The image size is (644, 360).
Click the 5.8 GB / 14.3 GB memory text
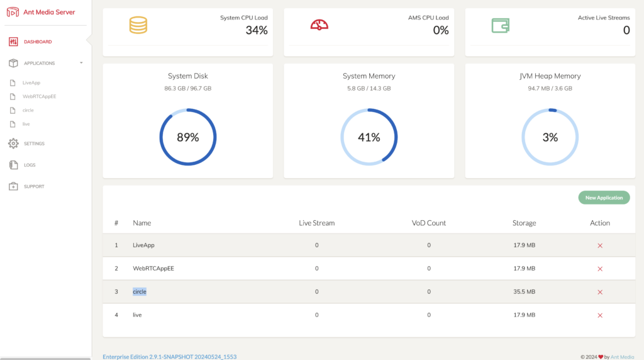click(x=369, y=88)
